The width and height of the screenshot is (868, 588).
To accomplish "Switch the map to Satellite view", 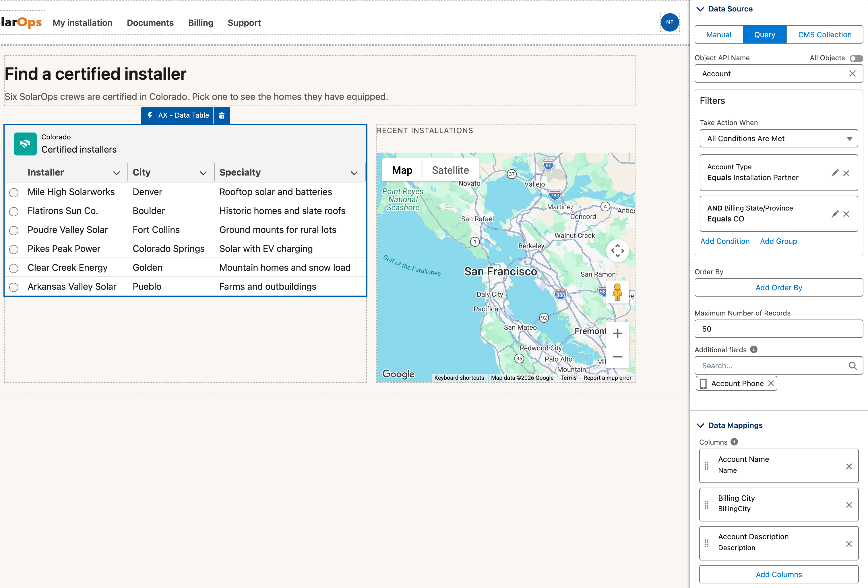I will coord(450,170).
